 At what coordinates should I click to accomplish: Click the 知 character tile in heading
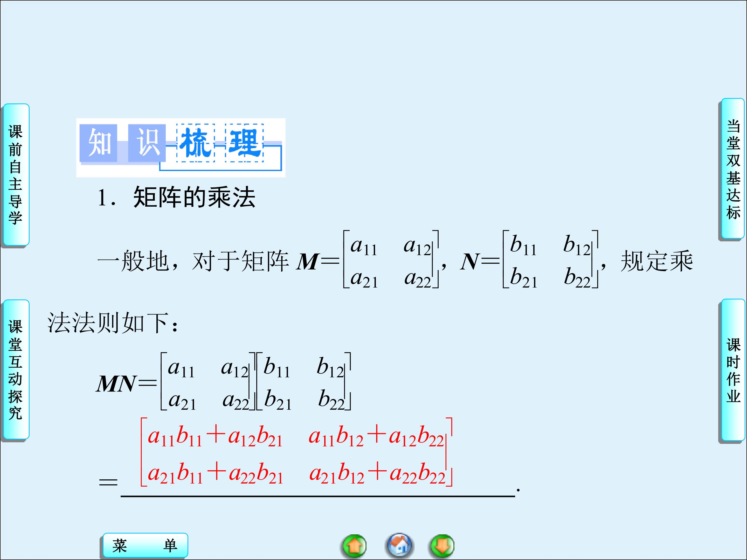(99, 143)
